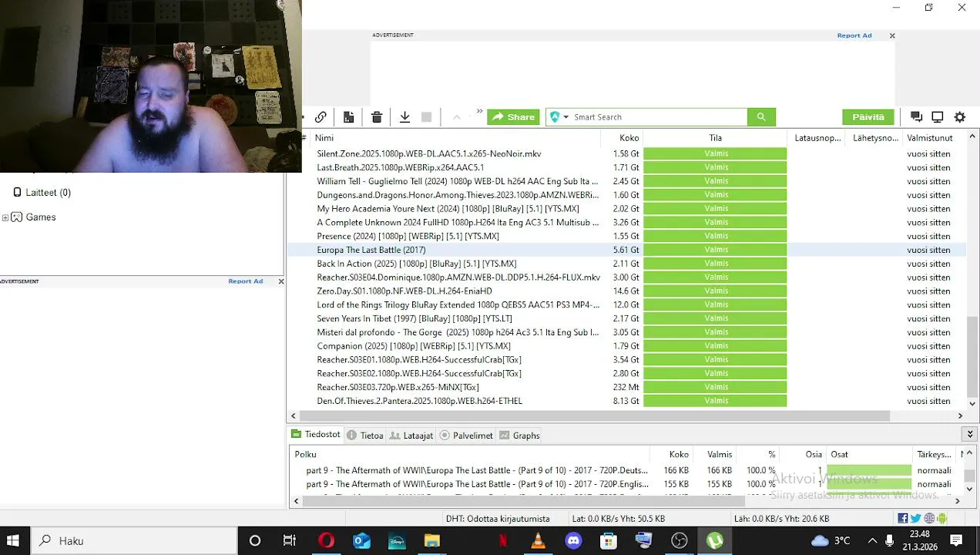Click the Android status bar icon
The height and width of the screenshot is (555, 980).
(x=941, y=519)
